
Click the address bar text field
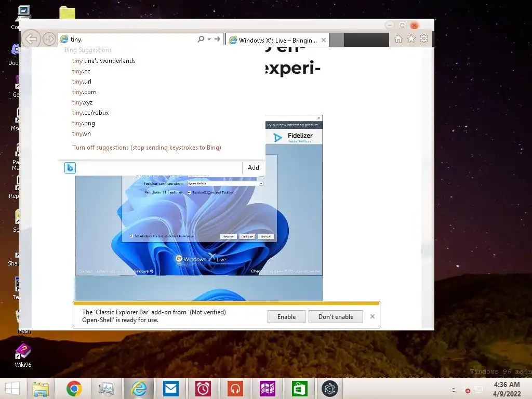click(132, 39)
